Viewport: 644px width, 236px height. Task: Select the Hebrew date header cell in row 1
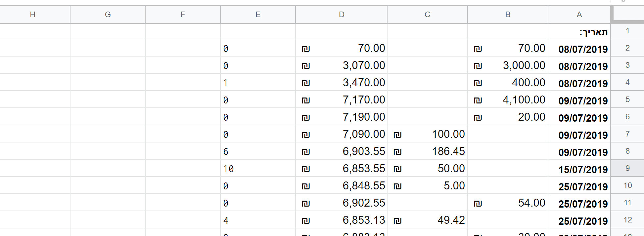tap(579, 32)
